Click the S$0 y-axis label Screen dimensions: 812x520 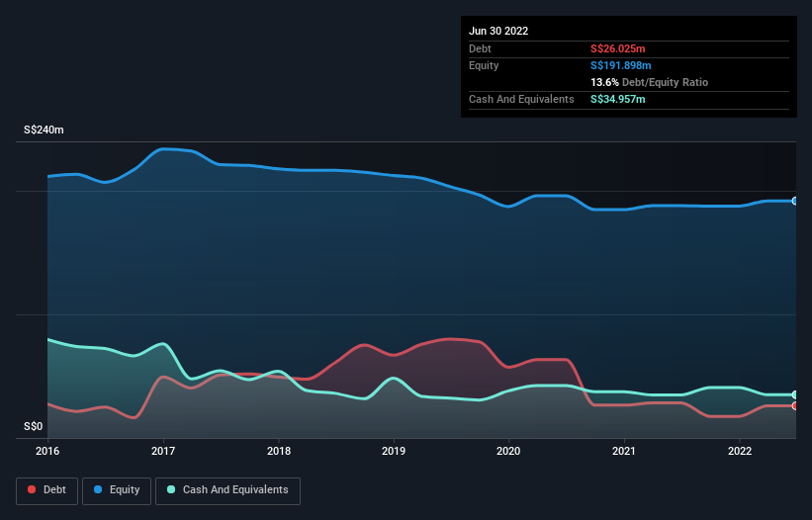34,427
